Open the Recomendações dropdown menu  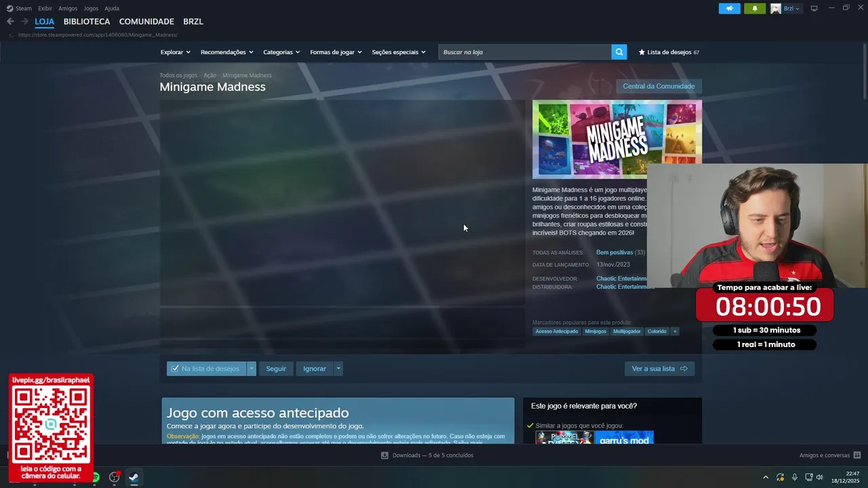coord(226,52)
